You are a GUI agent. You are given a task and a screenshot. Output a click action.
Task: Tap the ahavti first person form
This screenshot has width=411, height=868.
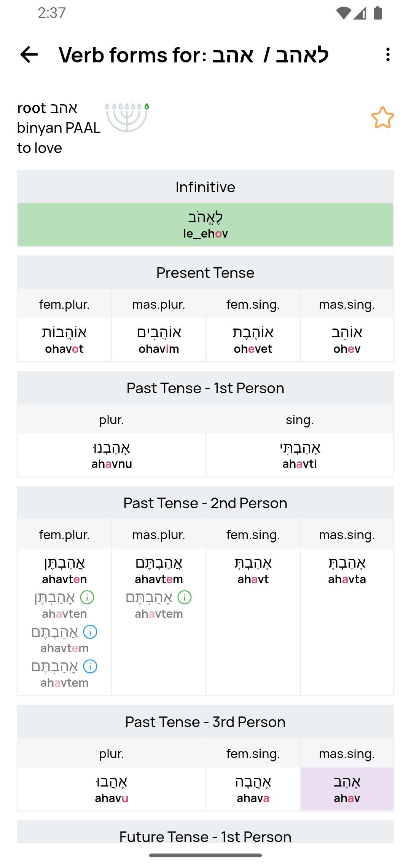[x=300, y=455]
